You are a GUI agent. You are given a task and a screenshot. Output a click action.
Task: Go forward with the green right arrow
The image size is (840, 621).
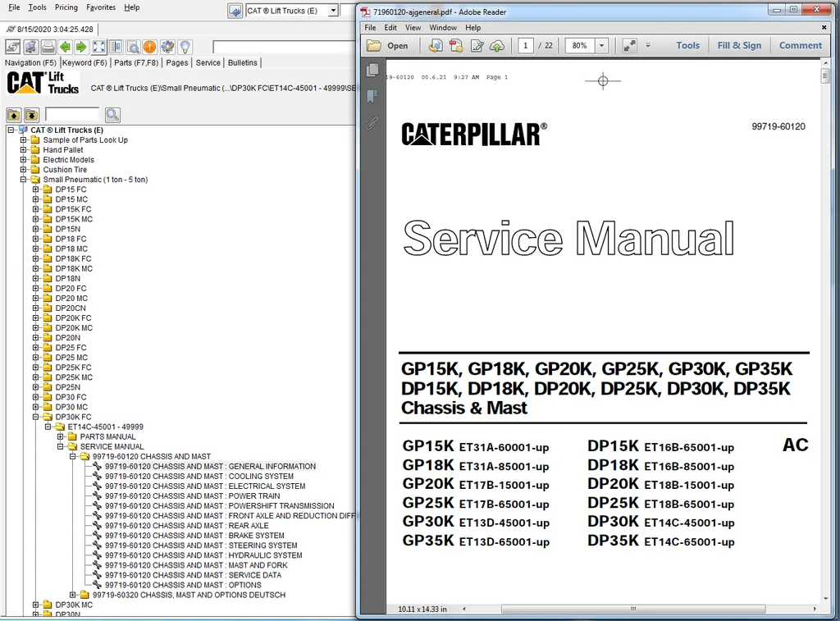click(81, 47)
